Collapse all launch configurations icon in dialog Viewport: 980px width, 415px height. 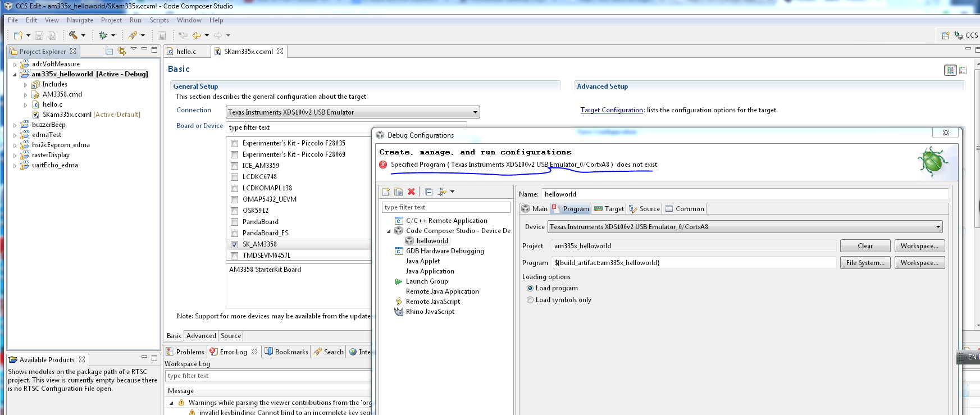[x=429, y=191]
